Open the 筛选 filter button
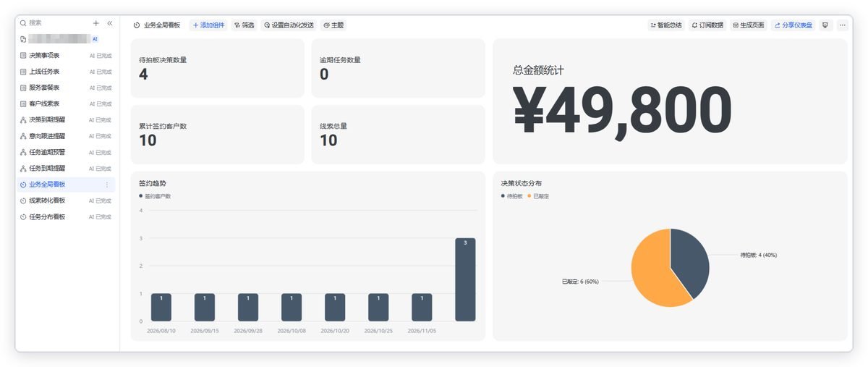868x367 pixels. tap(244, 25)
